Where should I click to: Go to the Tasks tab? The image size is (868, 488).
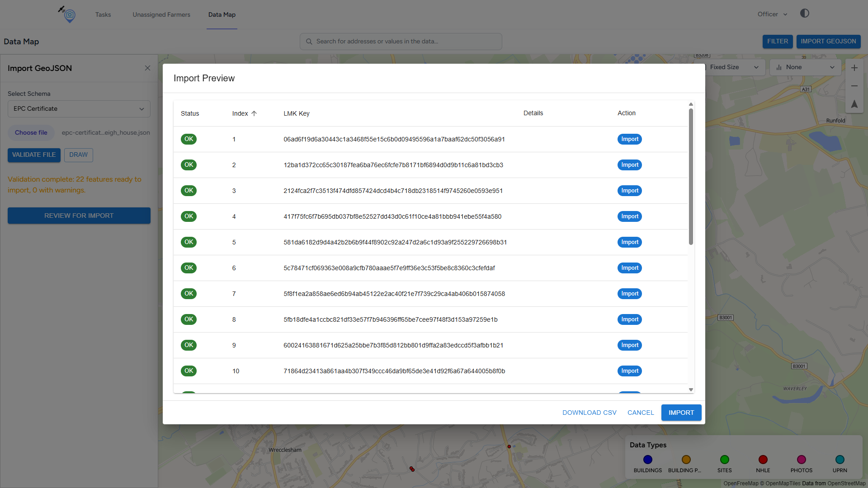(x=103, y=14)
